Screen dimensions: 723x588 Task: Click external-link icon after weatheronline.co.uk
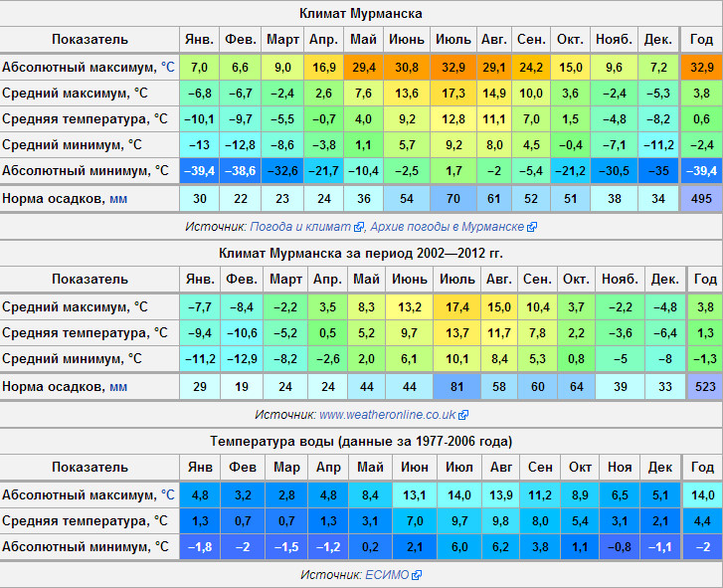coord(463,415)
